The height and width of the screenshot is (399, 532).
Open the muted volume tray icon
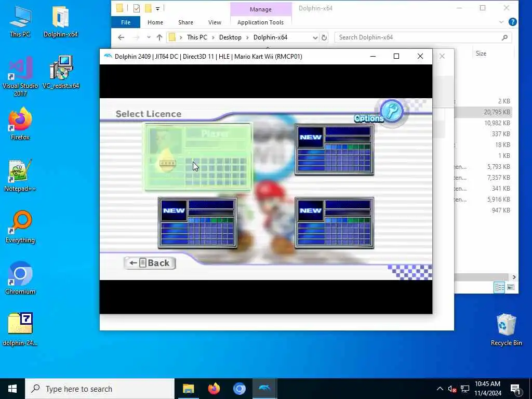[x=452, y=389]
